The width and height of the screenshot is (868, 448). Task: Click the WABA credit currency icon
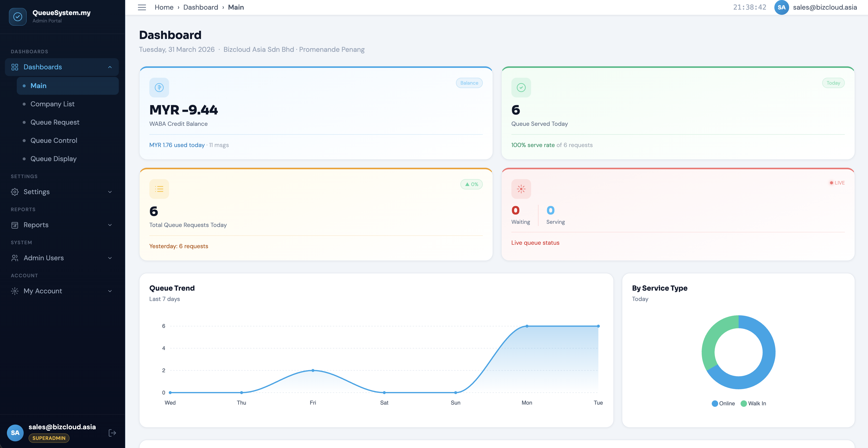(159, 88)
